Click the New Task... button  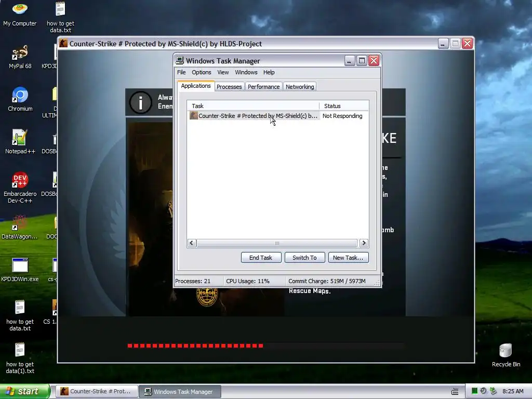[348, 258]
